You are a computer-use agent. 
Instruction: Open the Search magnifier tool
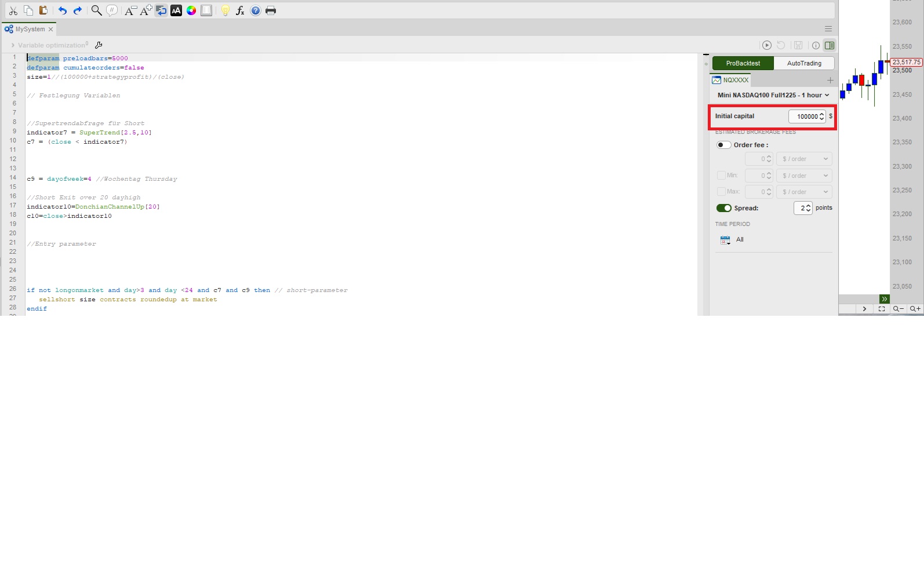[96, 10]
